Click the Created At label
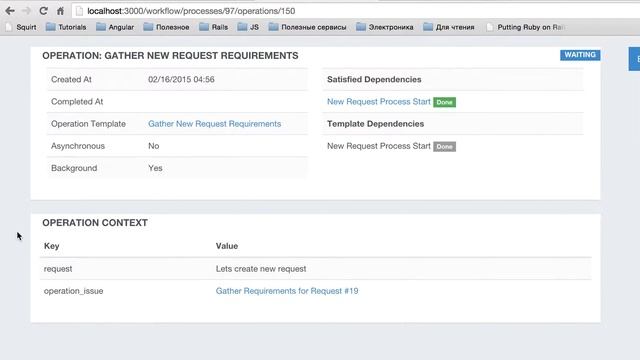Image resolution: width=640 pixels, height=360 pixels. pos(71,80)
